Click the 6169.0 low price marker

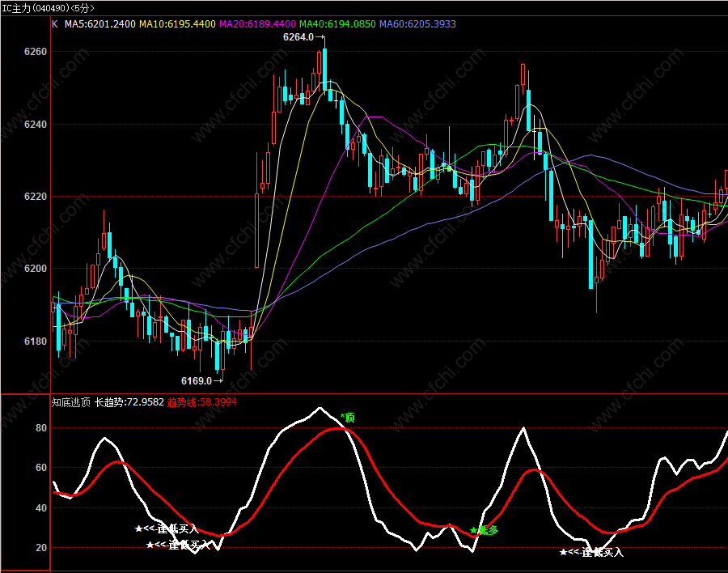tap(201, 381)
